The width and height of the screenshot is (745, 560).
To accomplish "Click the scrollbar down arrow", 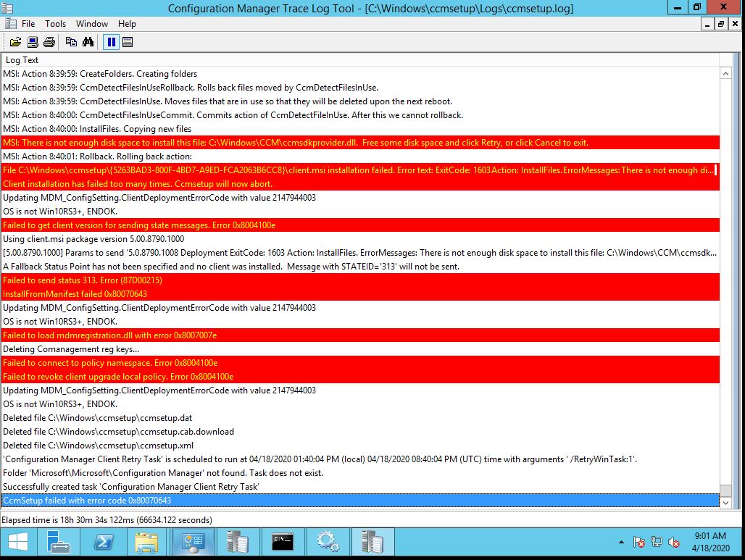I will pos(725,503).
